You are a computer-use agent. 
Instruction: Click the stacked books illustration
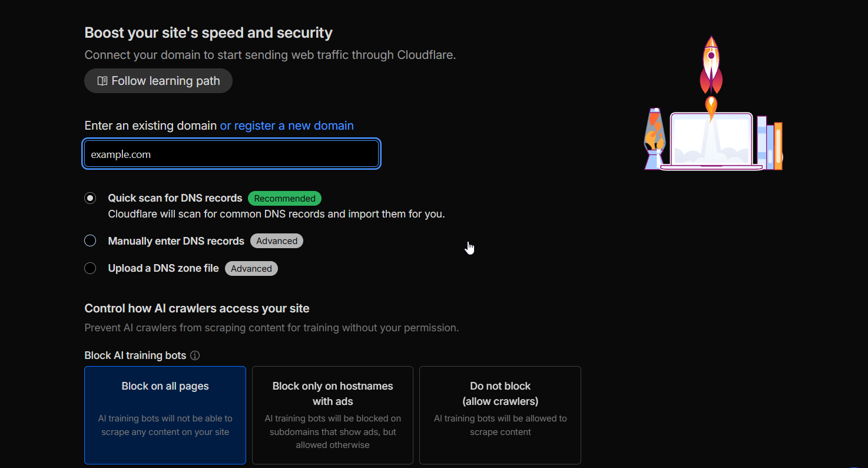[770, 144]
